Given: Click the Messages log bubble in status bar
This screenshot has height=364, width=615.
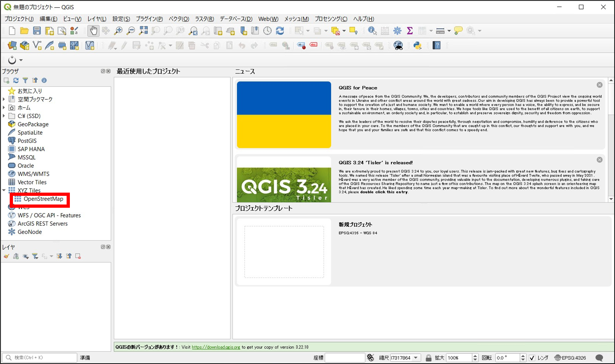Looking at the screenshot, I should [x=599, y=358].
